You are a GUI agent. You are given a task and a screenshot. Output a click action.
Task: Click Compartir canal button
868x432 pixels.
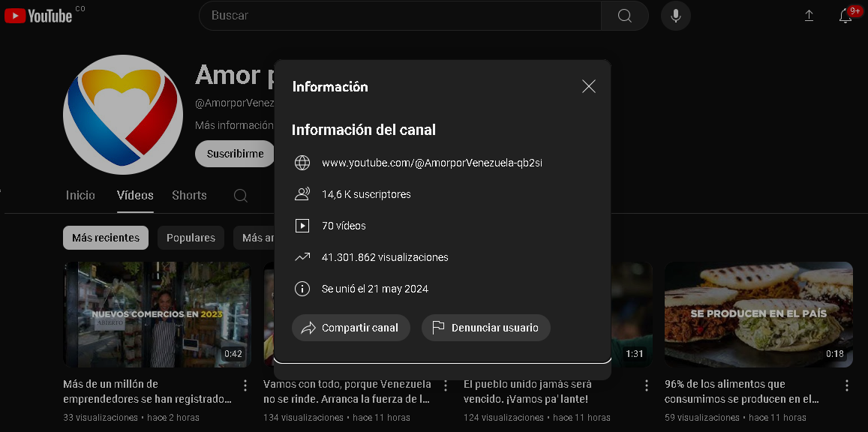coord(351,328)
